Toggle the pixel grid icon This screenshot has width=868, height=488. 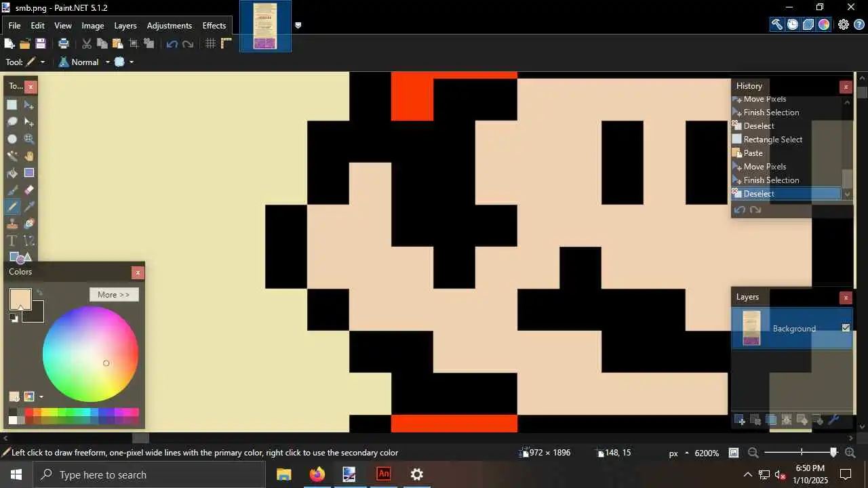(211, 43)
